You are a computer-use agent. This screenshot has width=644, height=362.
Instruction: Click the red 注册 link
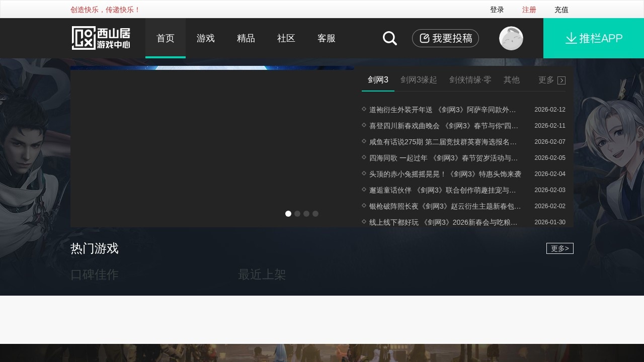(529, 10)
